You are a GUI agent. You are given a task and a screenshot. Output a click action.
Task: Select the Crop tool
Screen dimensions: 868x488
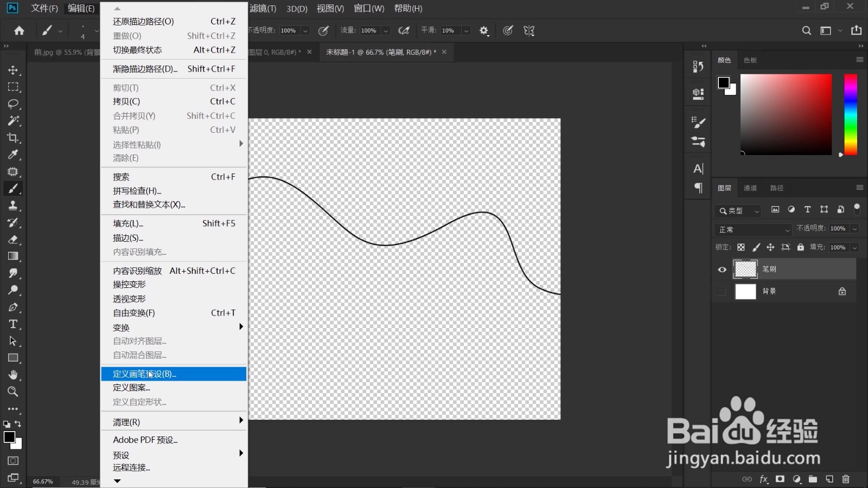pyautogui.click(x=13, y=138)
